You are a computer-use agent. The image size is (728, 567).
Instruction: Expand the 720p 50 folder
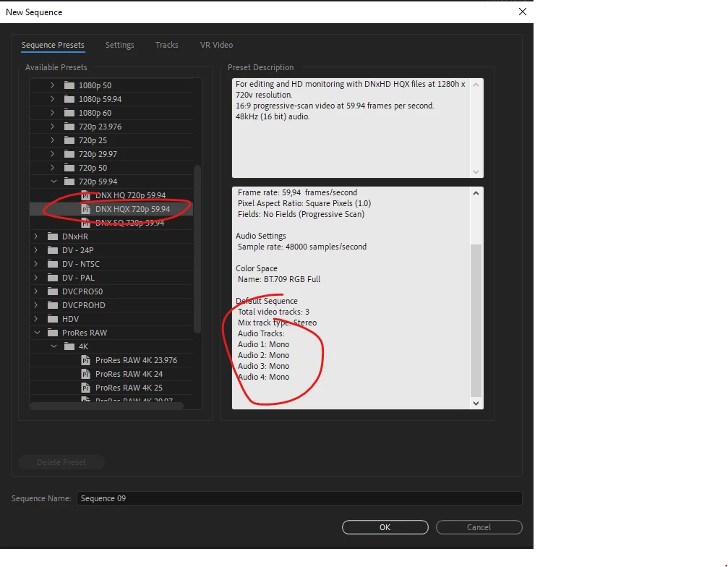53,168
